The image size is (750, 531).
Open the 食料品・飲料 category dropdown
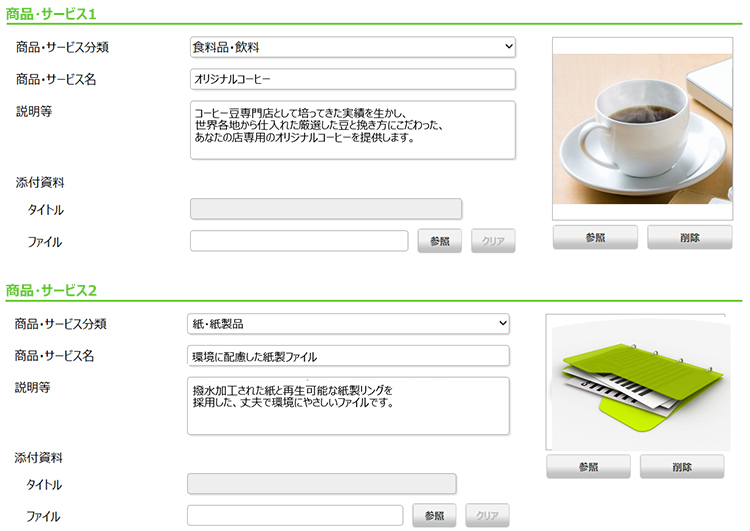(x=353, y=47)
